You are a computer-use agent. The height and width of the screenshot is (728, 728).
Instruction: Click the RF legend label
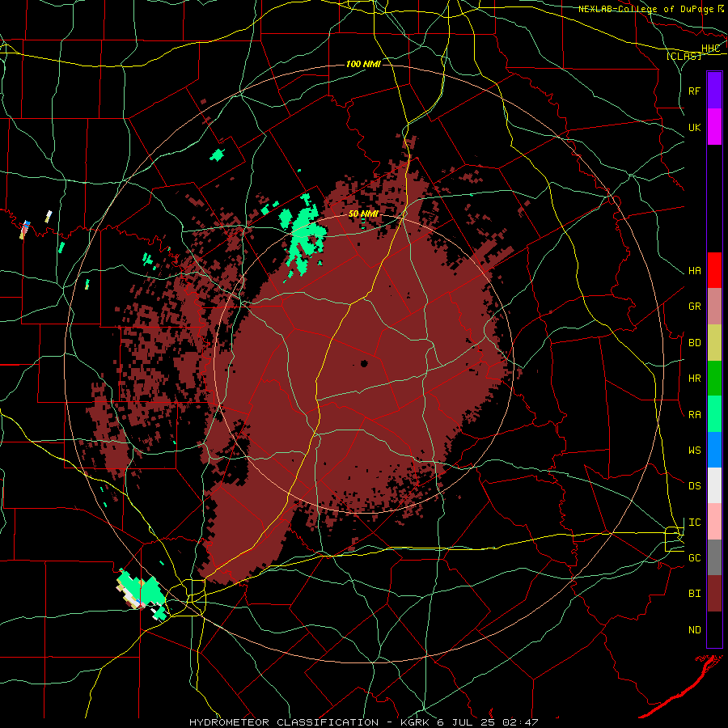coord(694,91)
